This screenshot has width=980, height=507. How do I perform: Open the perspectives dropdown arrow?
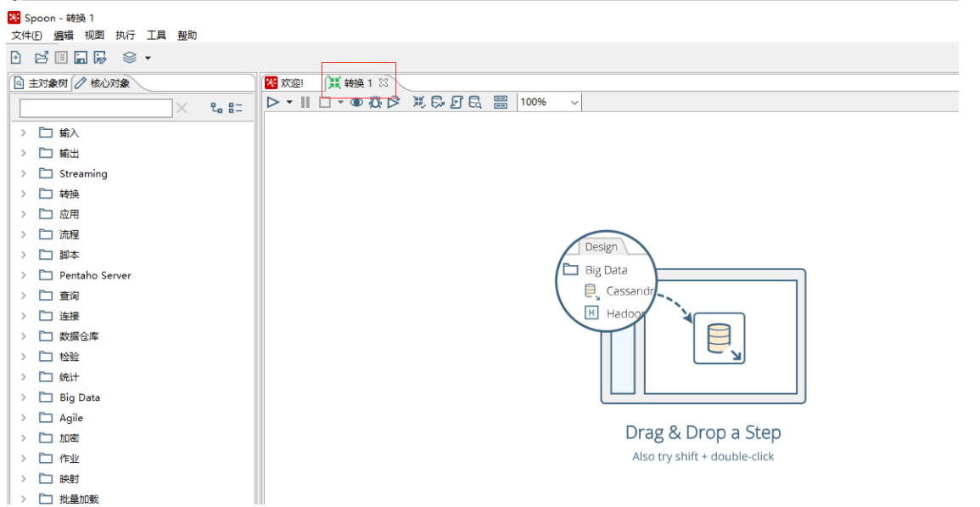pyautogui.click(x=148, y=59)
